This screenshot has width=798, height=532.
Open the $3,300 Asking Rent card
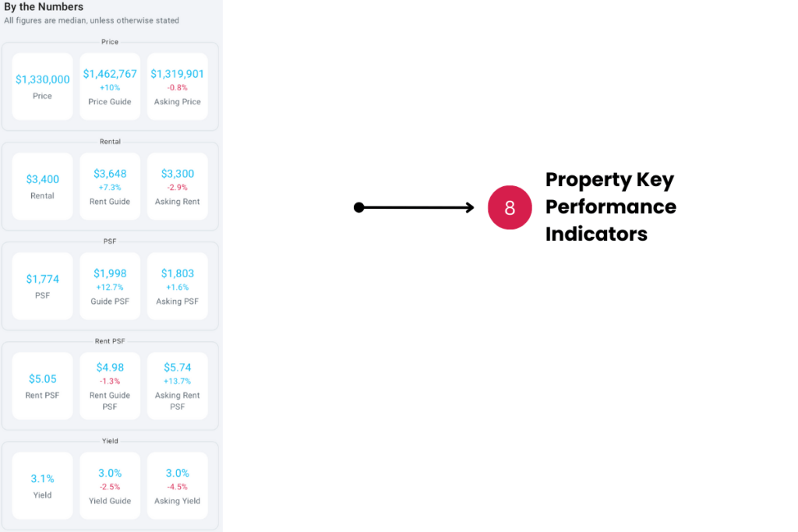177,186
